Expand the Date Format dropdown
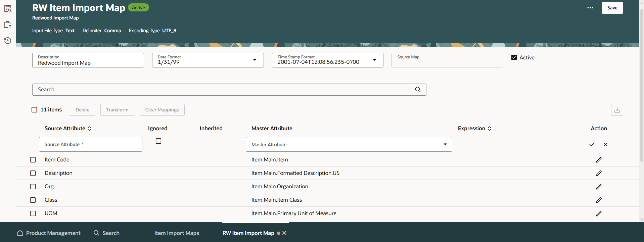Screen dimensions: 644x242 [x=255, y=60]
